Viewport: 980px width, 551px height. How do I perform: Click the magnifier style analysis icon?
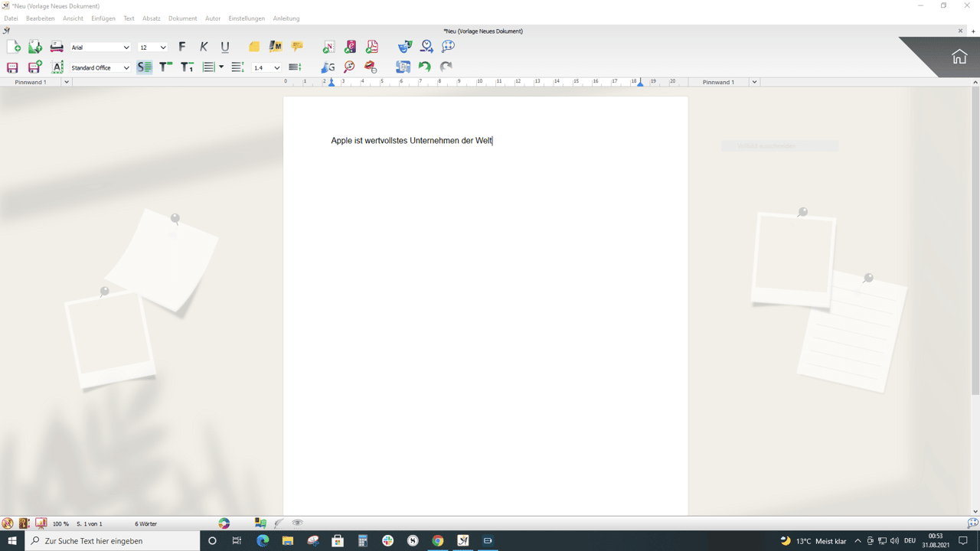349,67
